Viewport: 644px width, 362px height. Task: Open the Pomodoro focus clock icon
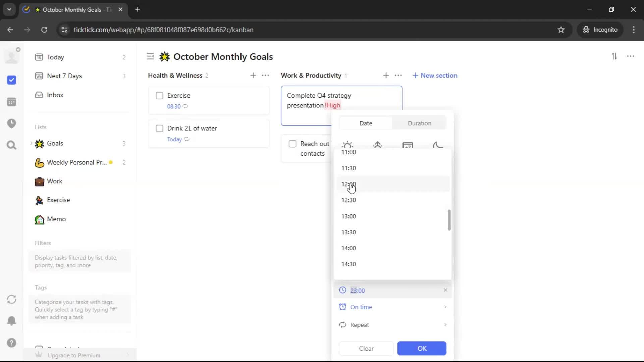tap(11, 123)
